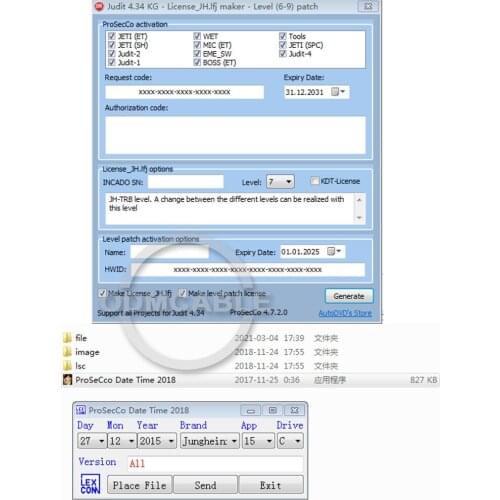
Task: Click the ProSecCo 4.7.2.0 version text
Action: point(258,313)
